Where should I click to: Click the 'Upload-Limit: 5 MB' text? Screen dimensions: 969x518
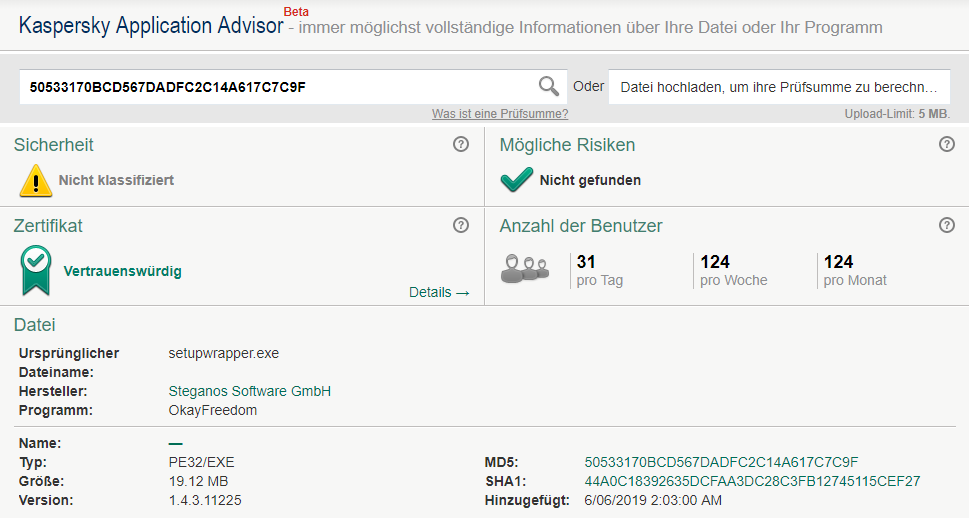click(x=897, y=114)
